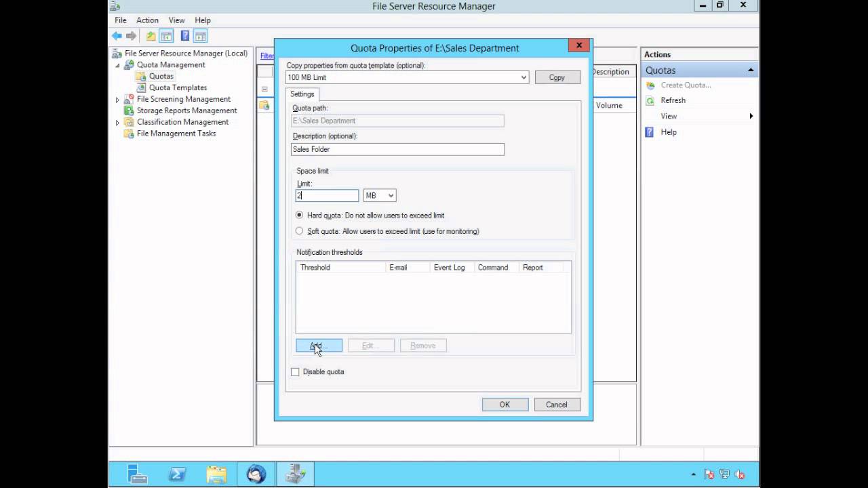
Task: Open the quota template dropdown
Action: click(524, 77)
